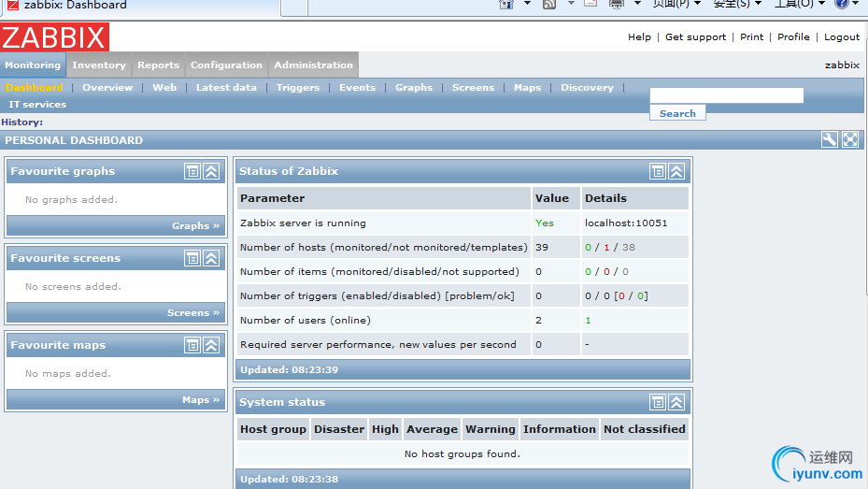
Task: Open the 安全(S) browser menu
Action: pos(737,4)
